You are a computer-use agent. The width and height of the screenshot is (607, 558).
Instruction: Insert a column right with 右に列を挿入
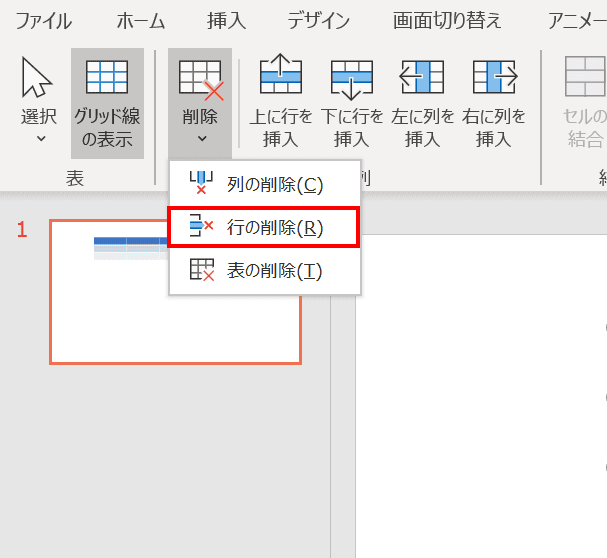[494, 102]
